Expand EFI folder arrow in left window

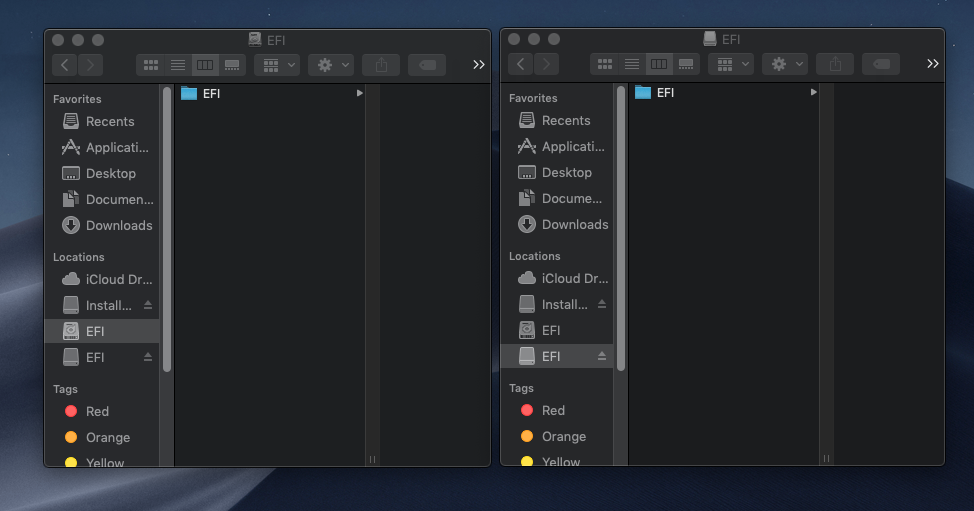point(359,93)
